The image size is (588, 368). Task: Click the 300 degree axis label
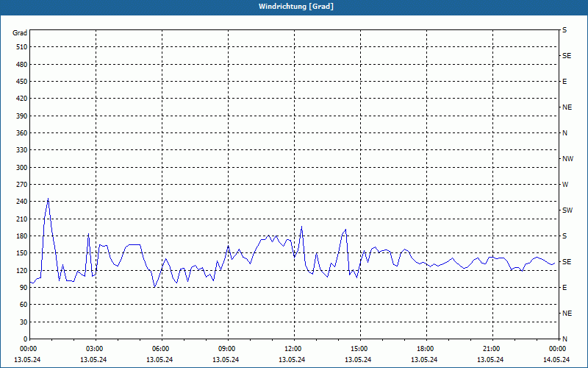tap(22, 167)
